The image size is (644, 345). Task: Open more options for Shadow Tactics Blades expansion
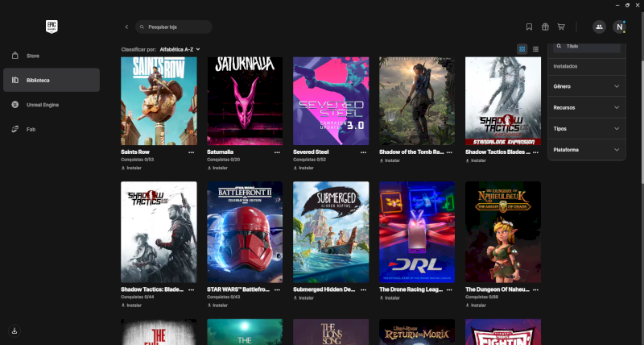tap(535, 152)
